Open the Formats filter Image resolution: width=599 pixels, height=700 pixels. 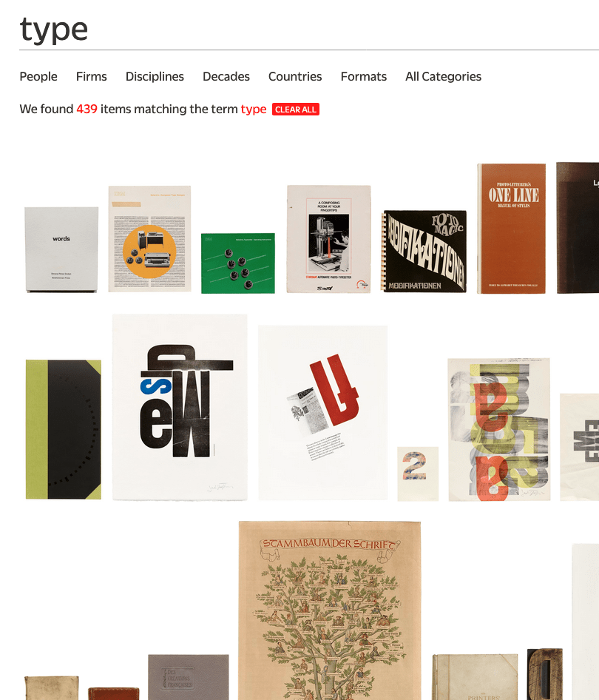[x=364, y=76]
